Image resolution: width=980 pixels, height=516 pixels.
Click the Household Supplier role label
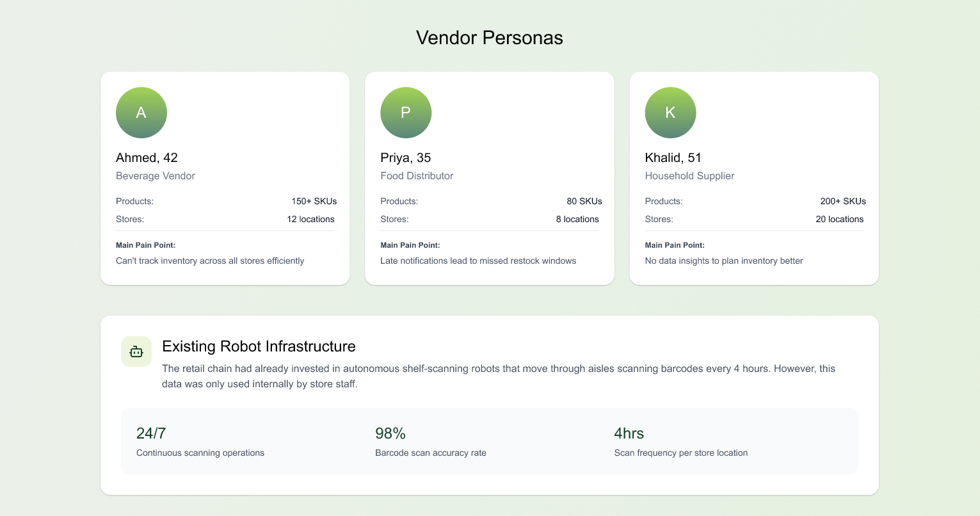tap(689, 176)
